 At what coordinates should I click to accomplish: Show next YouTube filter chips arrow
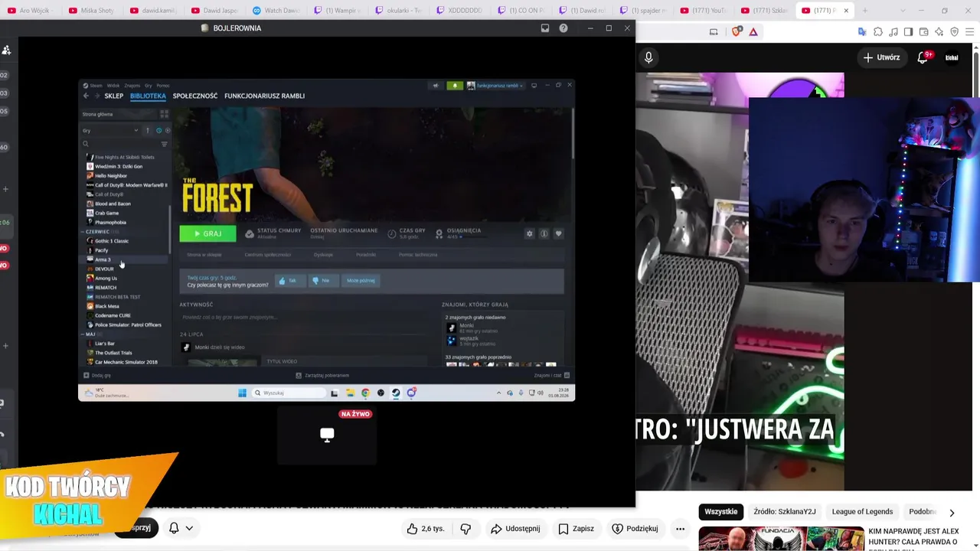(x=952, y=513)
